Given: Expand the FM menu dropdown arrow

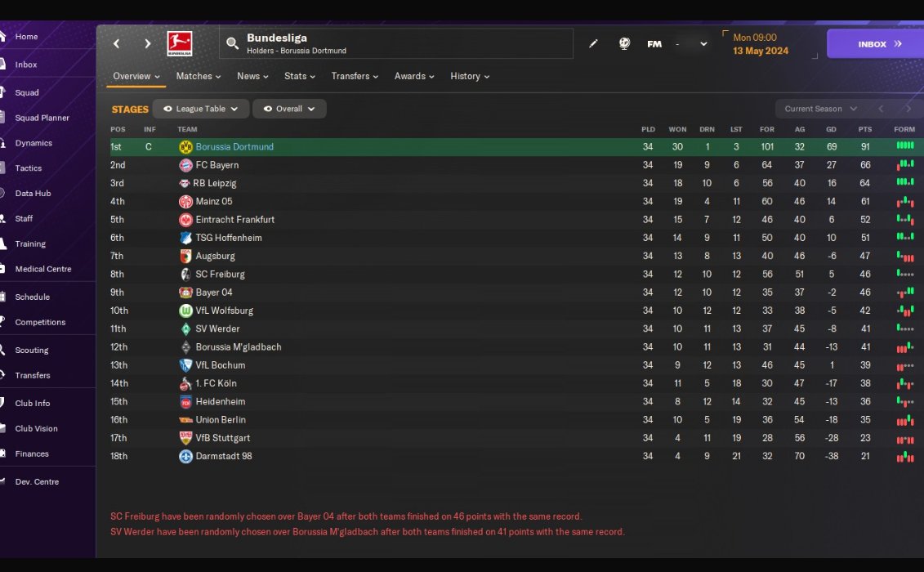Looking at the screenshot, I should pyautogui.click(x=703, y=43).
